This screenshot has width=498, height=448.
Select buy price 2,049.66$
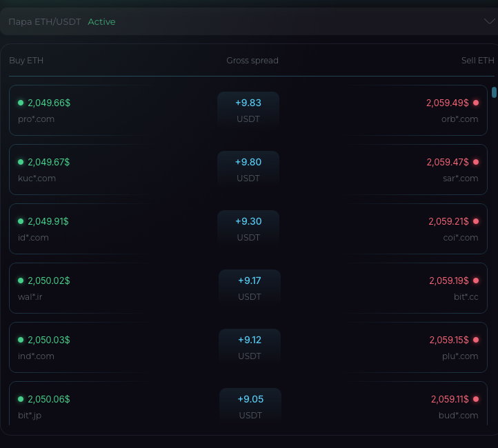pyautogui.click(x=49, y=103)
